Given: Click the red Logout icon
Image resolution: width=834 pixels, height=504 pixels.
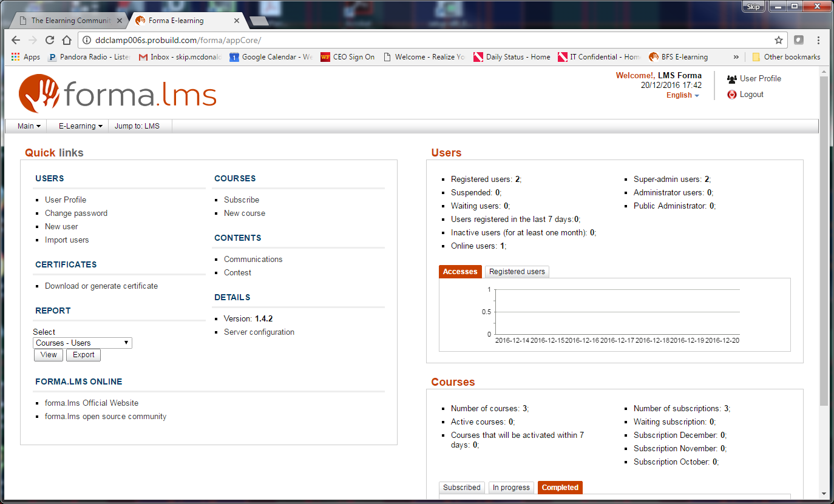Looking at the screenshot, I should pyautogui.click(x=731, y=95).
